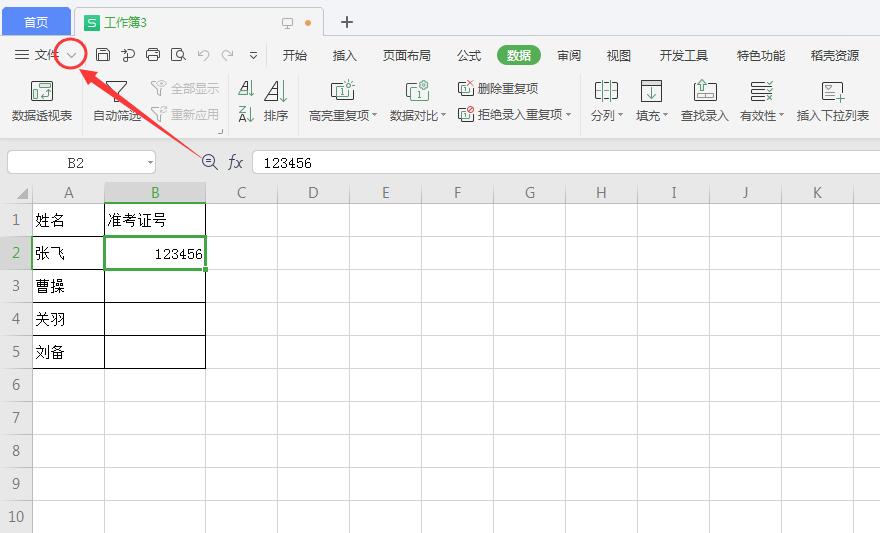The height and width of the screenshot is (533, 880).
Task: Click the export-to-PDF icon next to save
Action: click(128, 54)
